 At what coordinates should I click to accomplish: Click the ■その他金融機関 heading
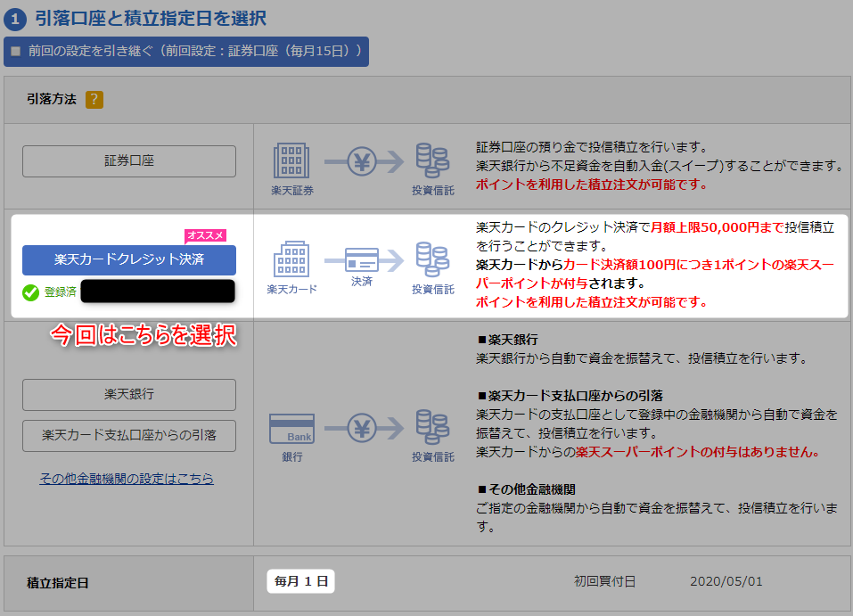(x=526, y=489)
